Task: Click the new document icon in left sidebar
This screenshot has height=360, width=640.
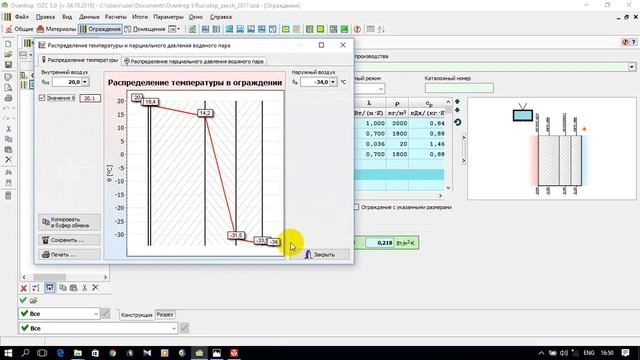Action: point(8,44)
